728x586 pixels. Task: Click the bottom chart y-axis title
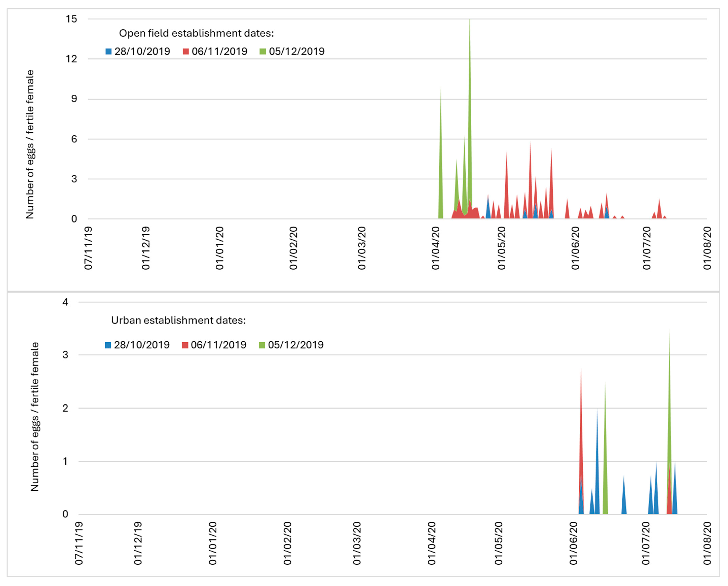point(35,417)
